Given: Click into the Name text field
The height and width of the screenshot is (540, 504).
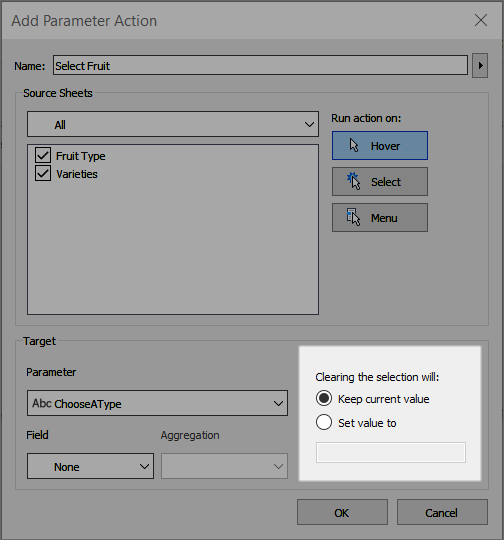Looking at the screenshot, I should (x=260, y=65).
